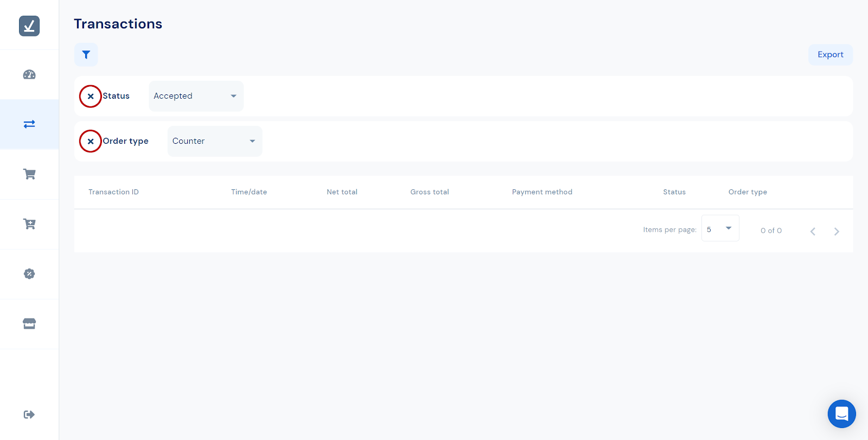Viewport: 868px width, 440px height.
Task: Open the chat support bubble
Action: coord(842,414)
